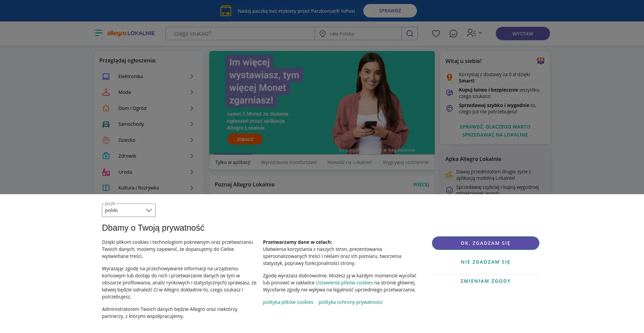Click the Elektronika laptop icon
This screenshot has height=333, width=644.
pyautogui.click(x=106, y=76)
